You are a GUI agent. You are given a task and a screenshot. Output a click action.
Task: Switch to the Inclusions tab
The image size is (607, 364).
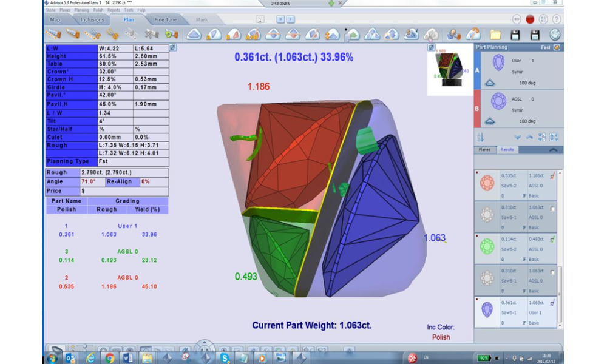tap(92, 20)
